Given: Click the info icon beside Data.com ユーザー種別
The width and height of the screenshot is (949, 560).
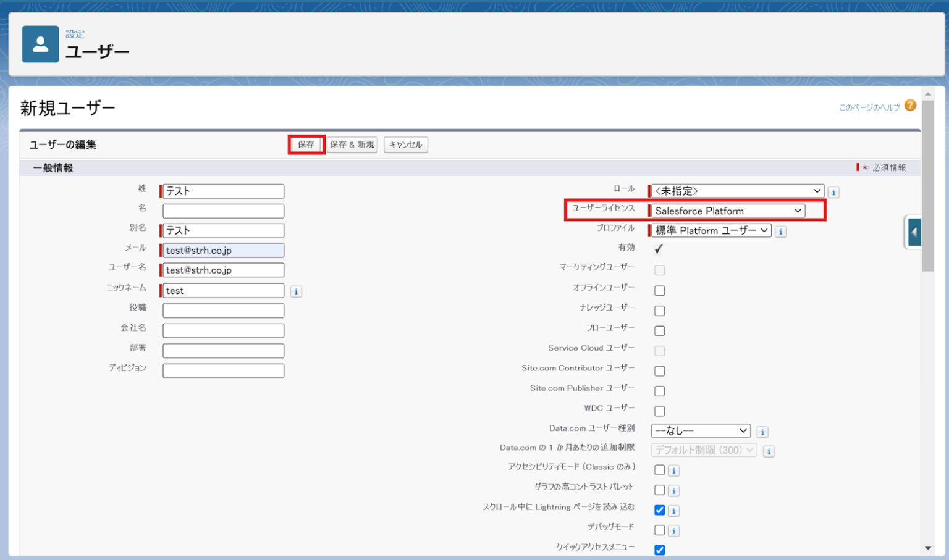Looking at the screenshot, I should [x=762, y=432].
